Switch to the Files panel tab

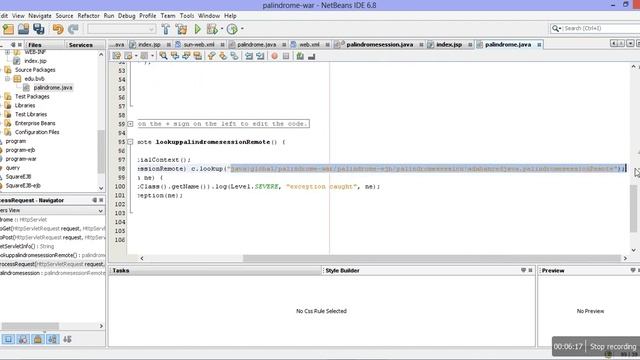click(x=35, y=45)
